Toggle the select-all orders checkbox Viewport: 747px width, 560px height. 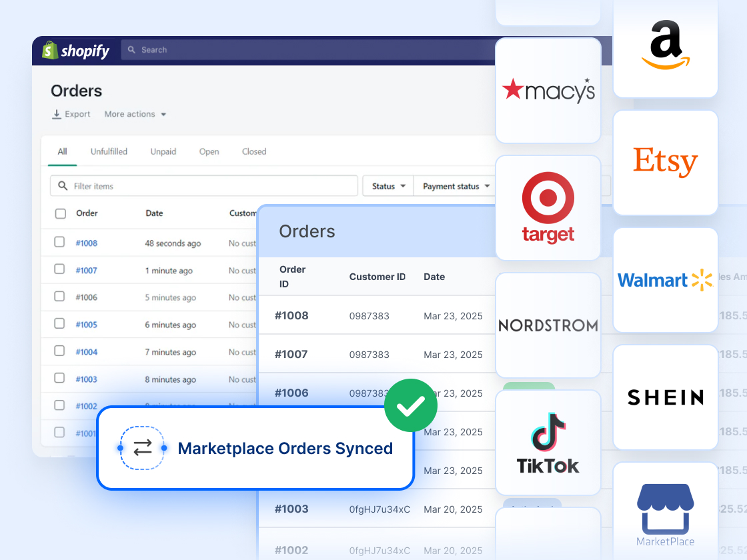[x=61, y=213]
